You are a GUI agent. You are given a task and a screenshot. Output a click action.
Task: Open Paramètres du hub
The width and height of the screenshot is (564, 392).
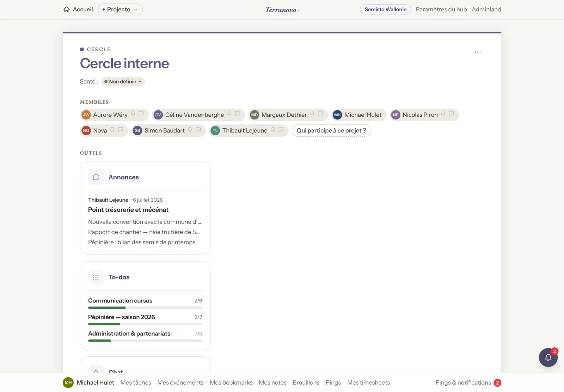click(x=441, y=10)
